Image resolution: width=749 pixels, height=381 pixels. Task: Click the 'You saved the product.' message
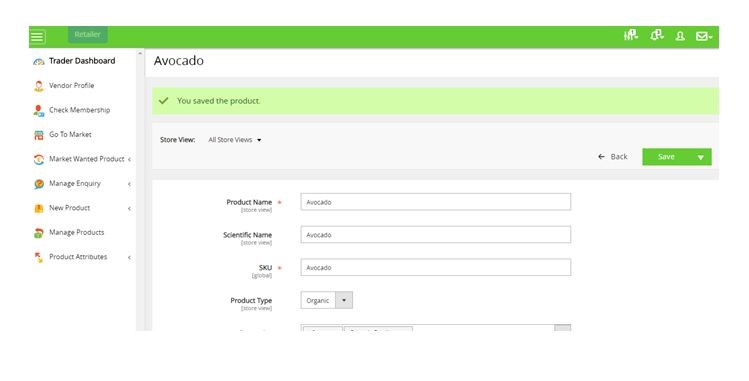point(219,101)
